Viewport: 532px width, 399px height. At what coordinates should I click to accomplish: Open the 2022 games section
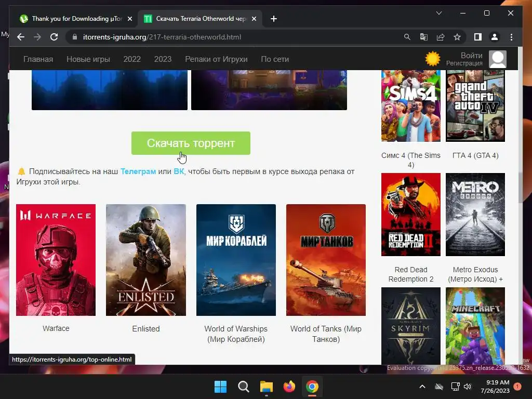(132, 59)
